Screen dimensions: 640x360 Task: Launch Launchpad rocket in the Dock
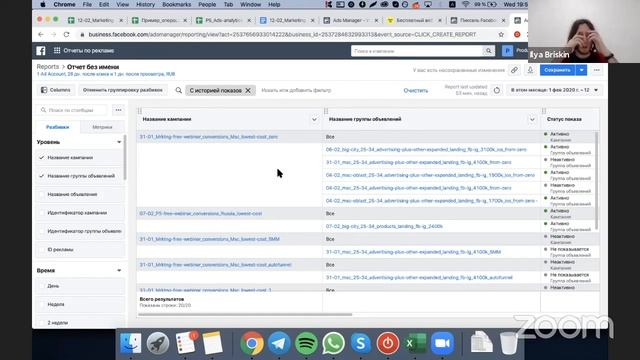pos(158,343)
